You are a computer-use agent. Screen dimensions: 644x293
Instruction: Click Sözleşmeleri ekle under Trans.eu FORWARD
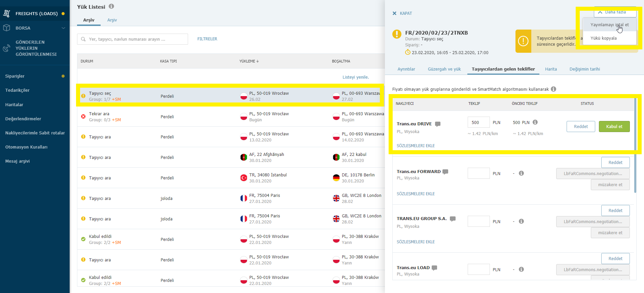point(416,194)
